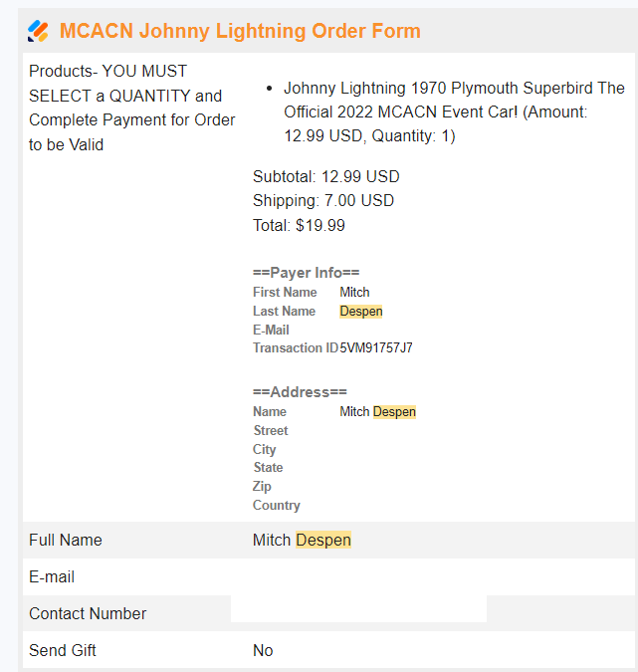Image resolution: width=638 pixels, height=672 pixels.
Task: Open the MCACN Johnny Lightning Order Form title
Action: 240,31
